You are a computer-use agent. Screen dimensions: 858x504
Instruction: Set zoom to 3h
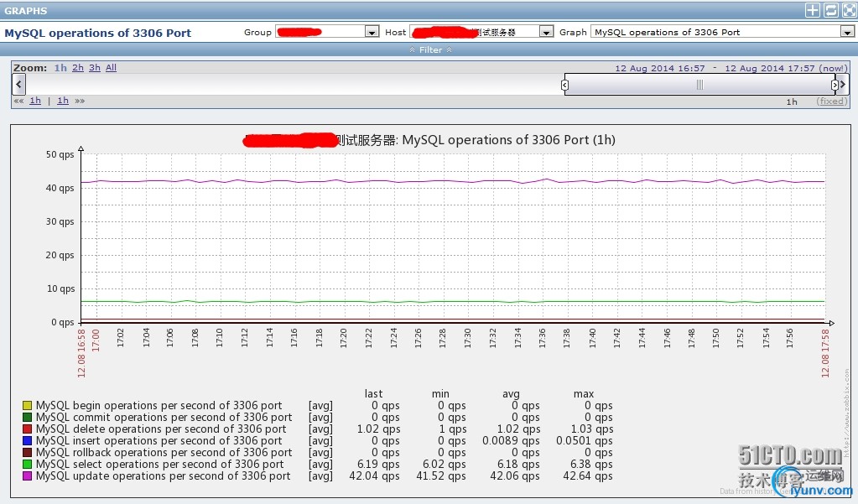pyautogui.click(x=95, y=68)
